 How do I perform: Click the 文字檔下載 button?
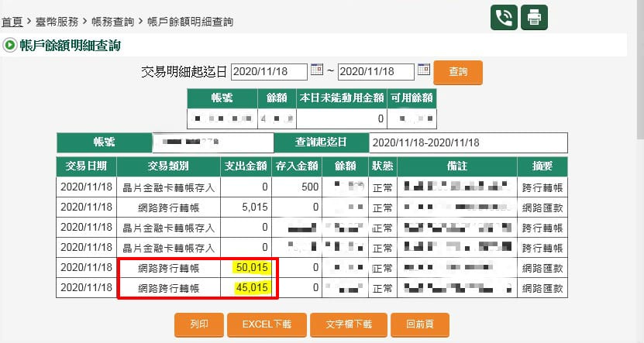coord(349,324)
